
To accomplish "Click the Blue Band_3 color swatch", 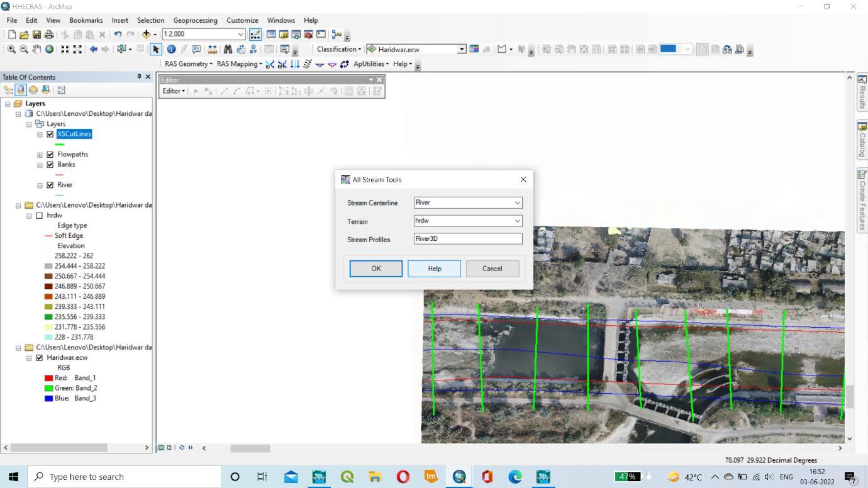I will point(48,398).
